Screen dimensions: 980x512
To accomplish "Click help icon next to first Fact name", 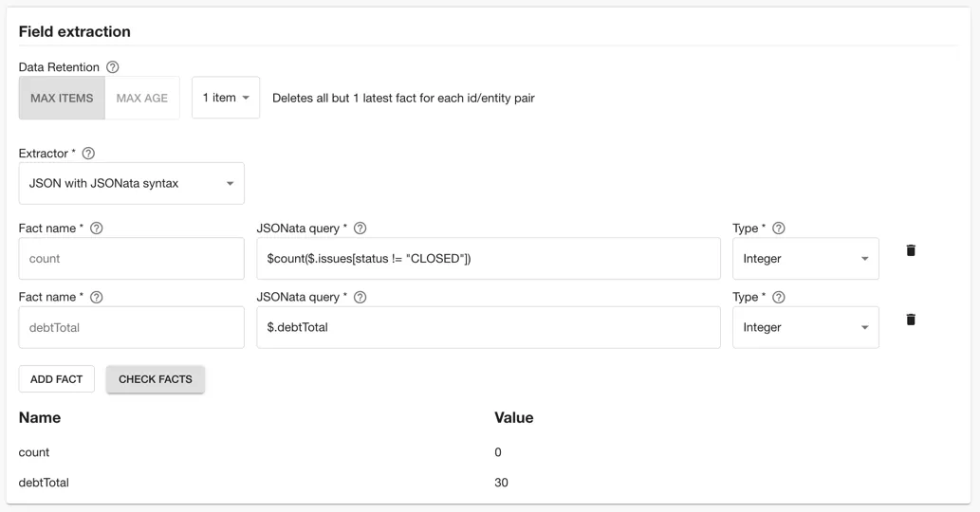I will 96,229.
